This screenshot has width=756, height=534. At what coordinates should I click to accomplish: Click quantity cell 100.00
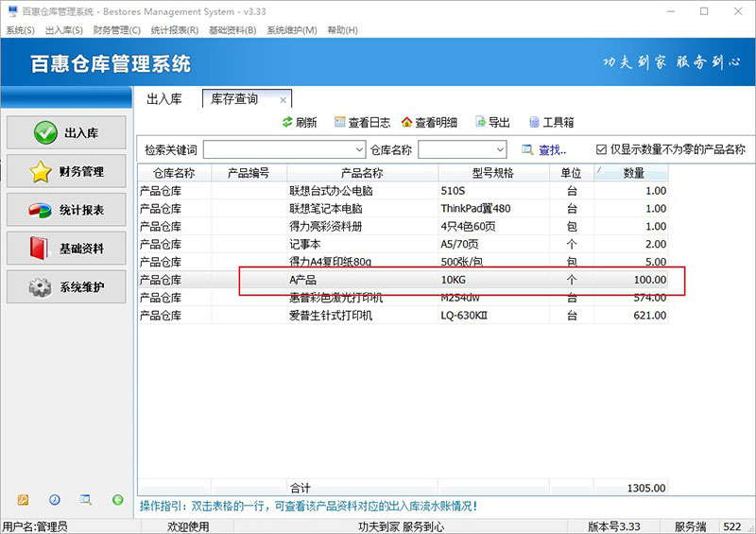coord(631,280)
